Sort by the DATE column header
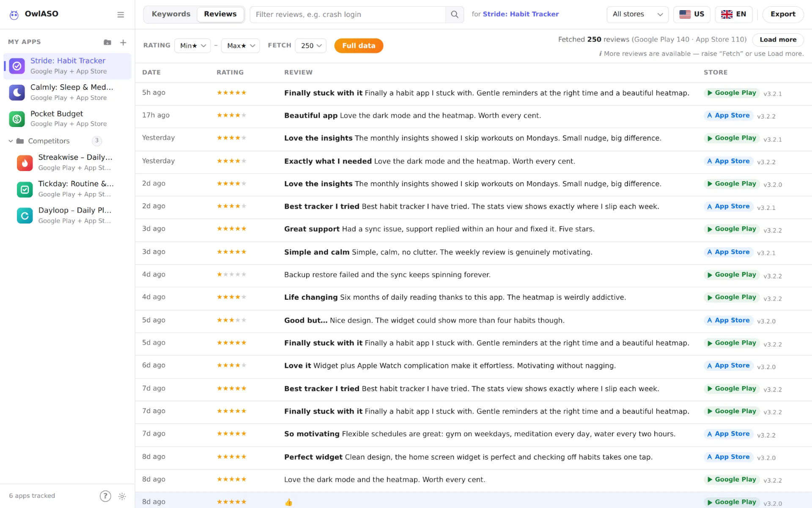Image resolution: width=812 pixels, height=508 pixels. point(151,72)
